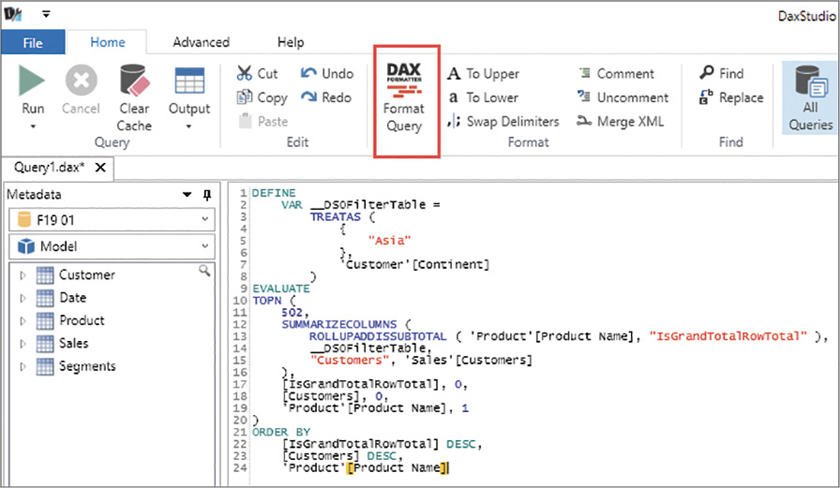Click the DEFINE keyword on line 1
The width and height of the screenshot is (840, 488).
click(274, 193)
